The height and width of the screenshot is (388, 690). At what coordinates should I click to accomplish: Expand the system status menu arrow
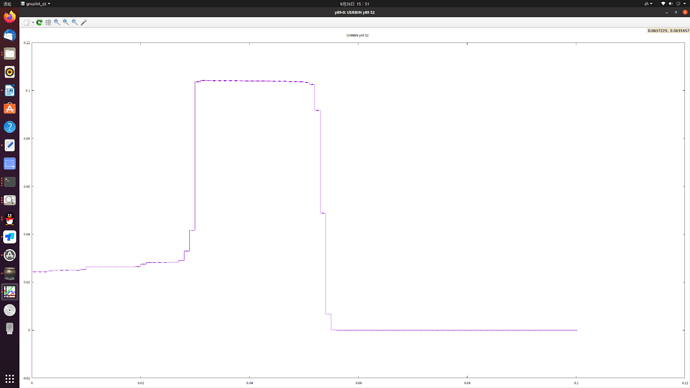pos(685,4)
